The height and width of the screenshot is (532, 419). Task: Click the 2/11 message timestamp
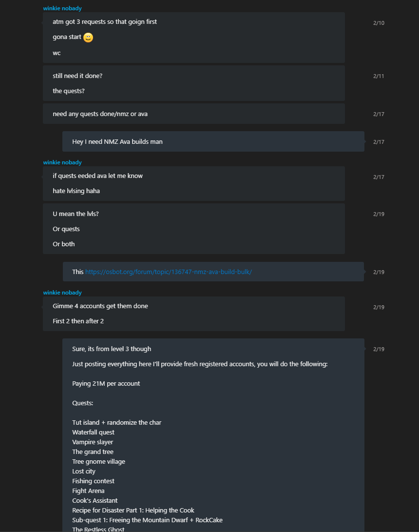pos(379,76)
